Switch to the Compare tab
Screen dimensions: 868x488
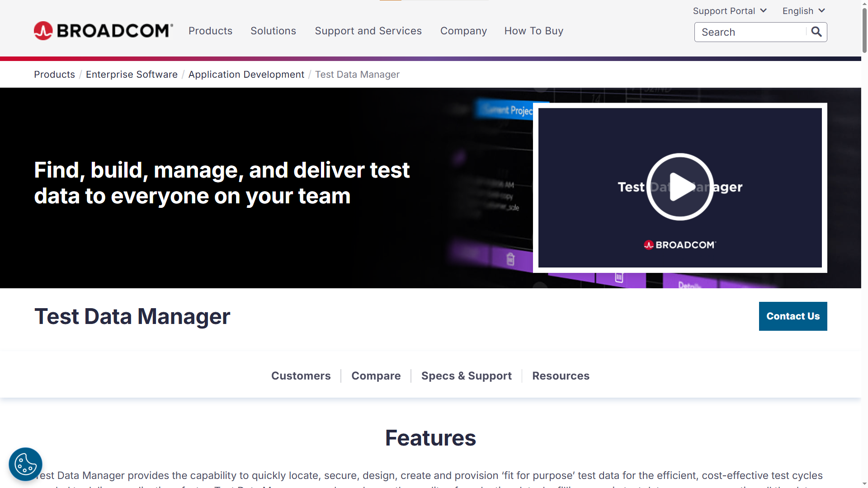point(376,375)
